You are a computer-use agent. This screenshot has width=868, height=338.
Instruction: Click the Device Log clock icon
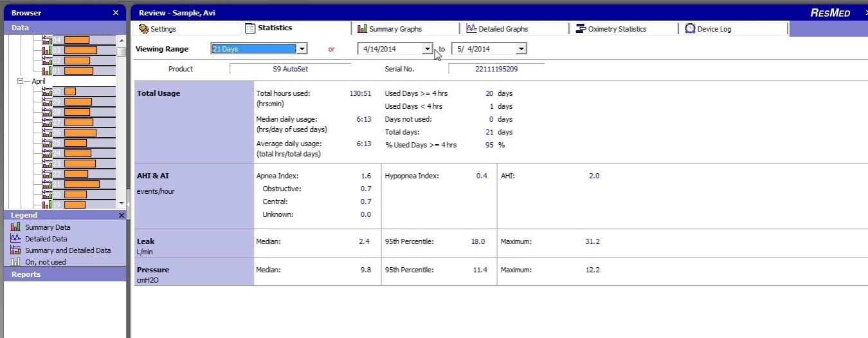pyautogui.click(x=690, y=29)
